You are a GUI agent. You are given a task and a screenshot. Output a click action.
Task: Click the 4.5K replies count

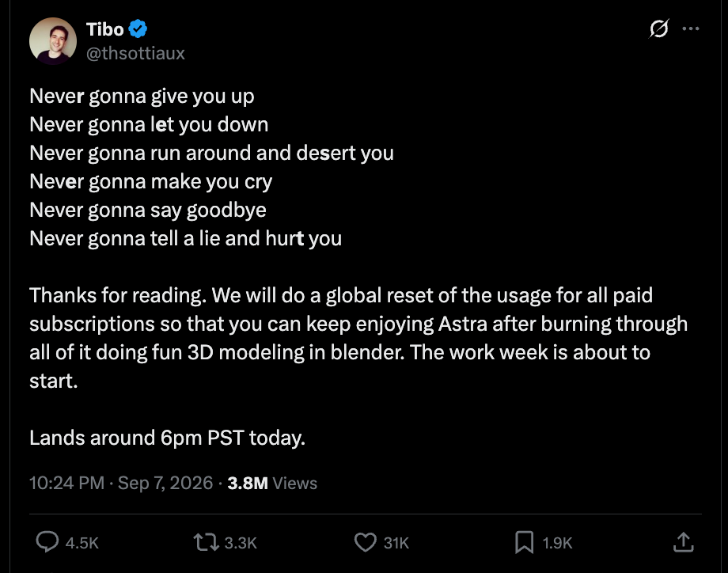coord(82,543)
